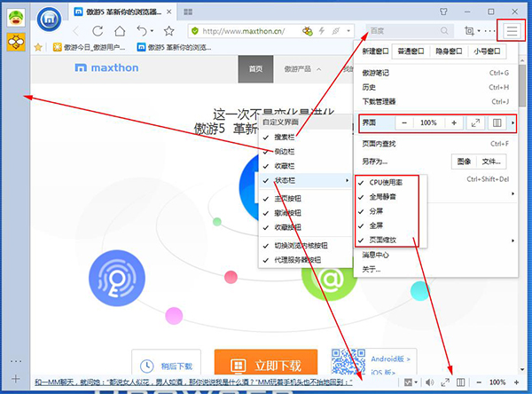532x394 pixels.
Task: Open the address bar dropdown arrow
Action: coord(348,31)
